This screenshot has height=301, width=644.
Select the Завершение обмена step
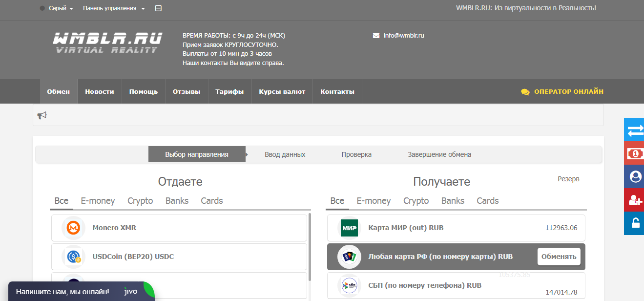pyautogui.click(x=439, y=154)
